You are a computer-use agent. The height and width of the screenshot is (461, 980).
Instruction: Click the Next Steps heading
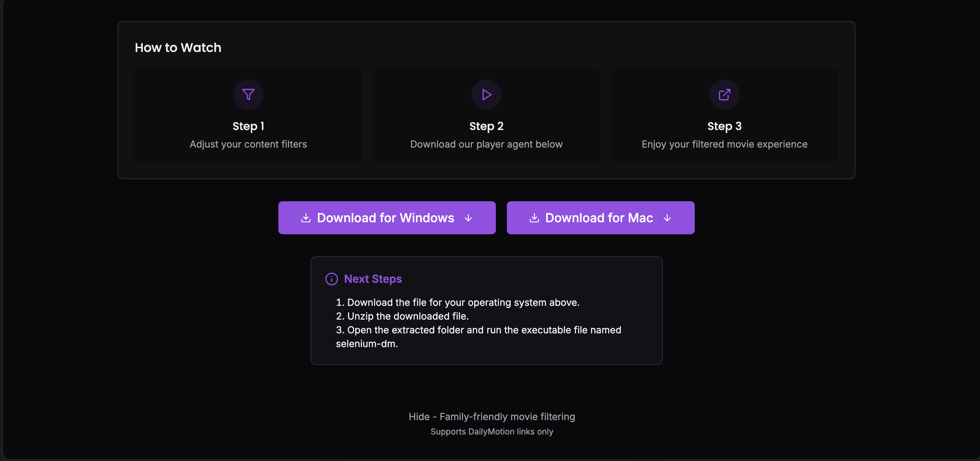[373, 279]
